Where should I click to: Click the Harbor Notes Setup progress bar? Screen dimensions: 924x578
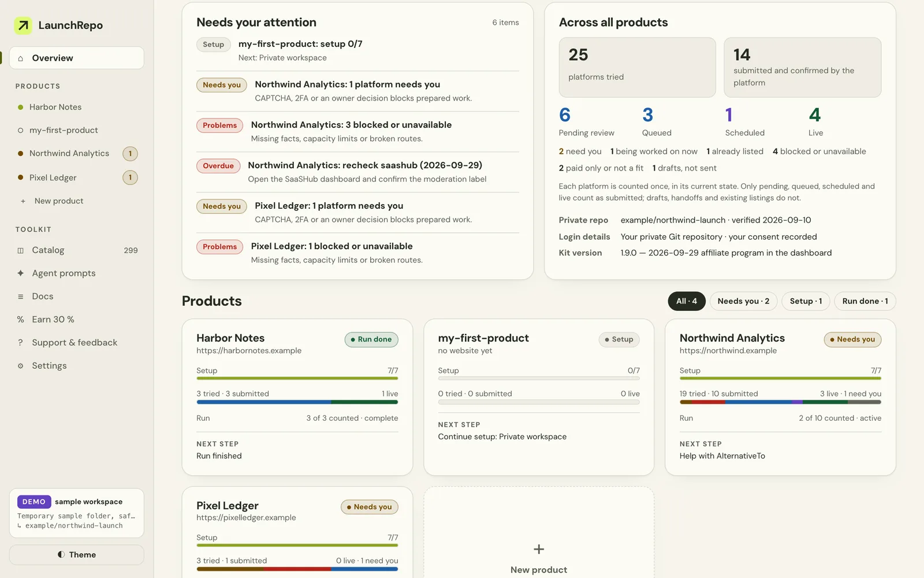[297, 379]
